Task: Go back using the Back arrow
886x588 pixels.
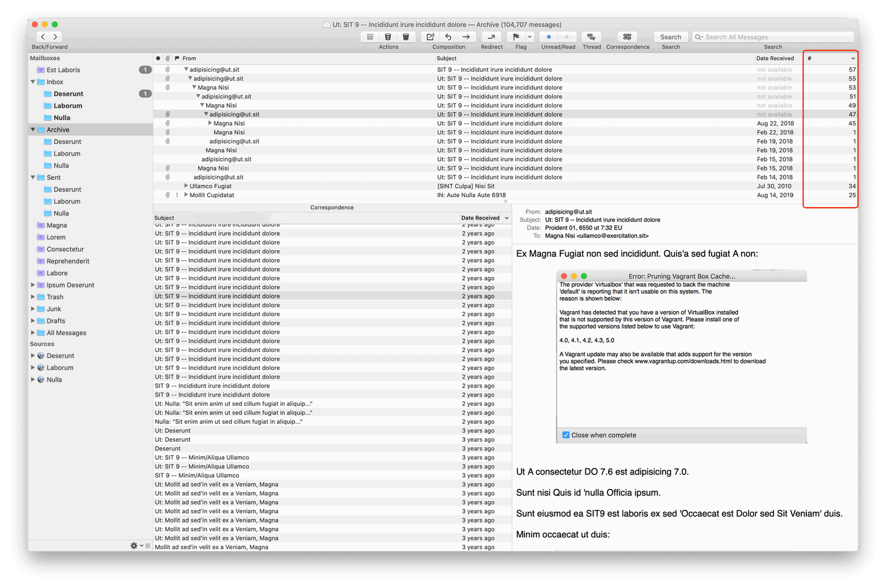Action: (43, 37)
